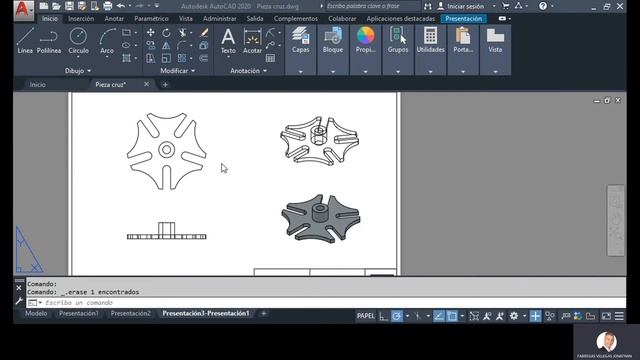This screenshot has height=360, width=640.
Task: Switch to the Paramétrico ribbon tab
Action: (x=151, y=19)
